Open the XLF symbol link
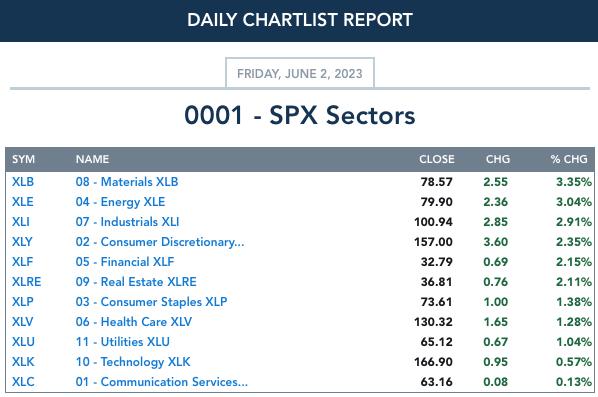Screen dimensions: 598x397 tap(23, 262)
